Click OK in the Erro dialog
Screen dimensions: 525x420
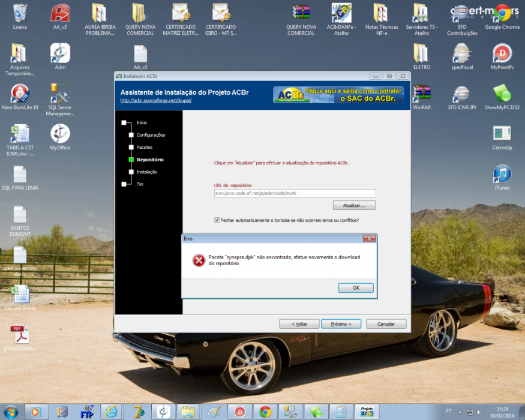pos(356,288)
